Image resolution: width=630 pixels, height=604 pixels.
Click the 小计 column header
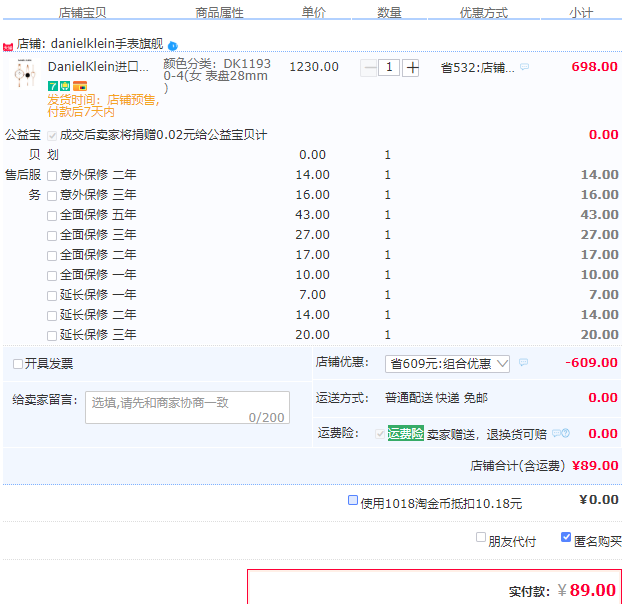(581, 12)
